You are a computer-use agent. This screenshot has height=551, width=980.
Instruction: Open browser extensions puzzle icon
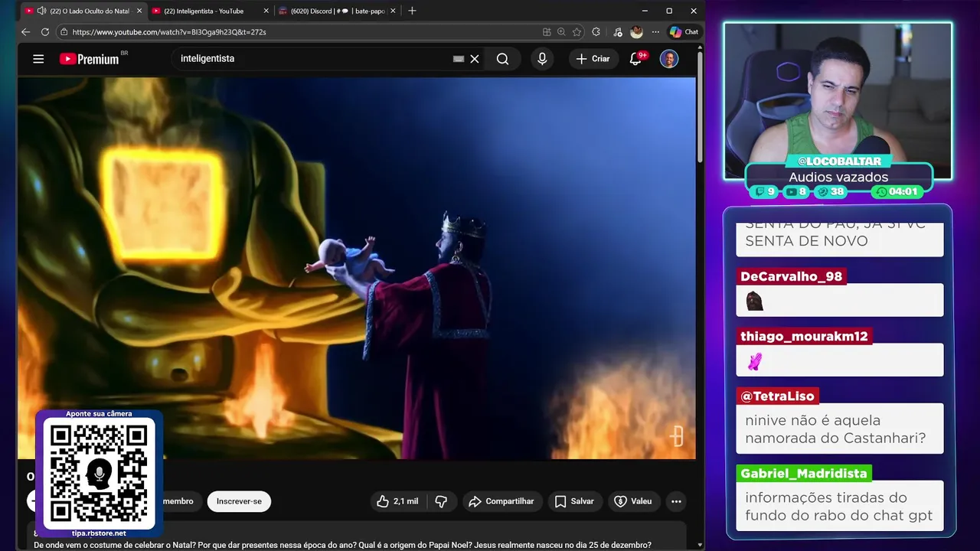click(x=596, y=32)
